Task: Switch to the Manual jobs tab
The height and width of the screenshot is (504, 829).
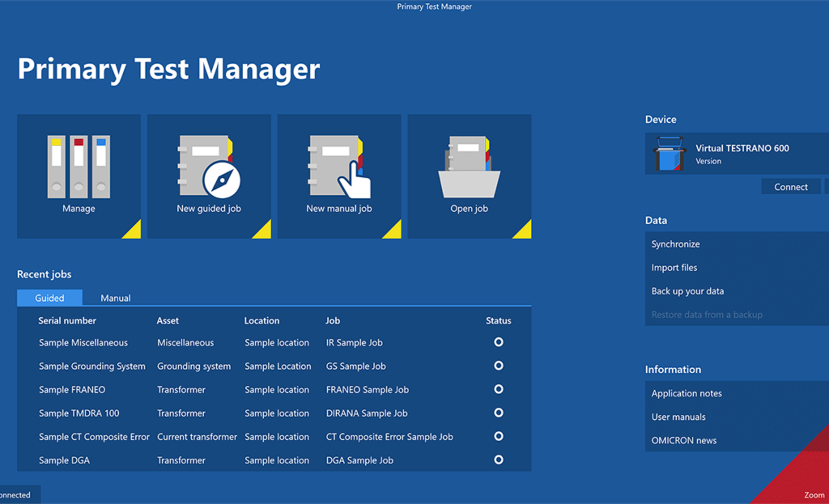Action: [115, 298]
